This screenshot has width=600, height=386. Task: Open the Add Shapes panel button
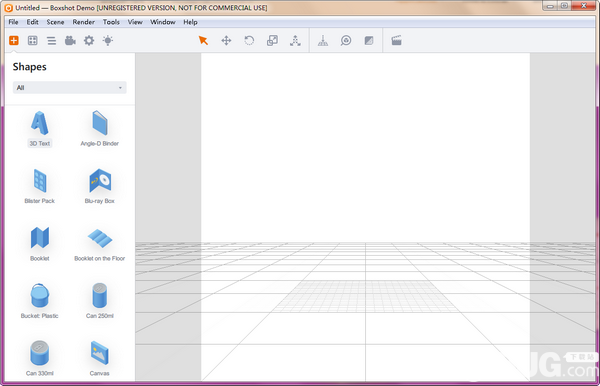pyautogui.click(x=14, y=40)
